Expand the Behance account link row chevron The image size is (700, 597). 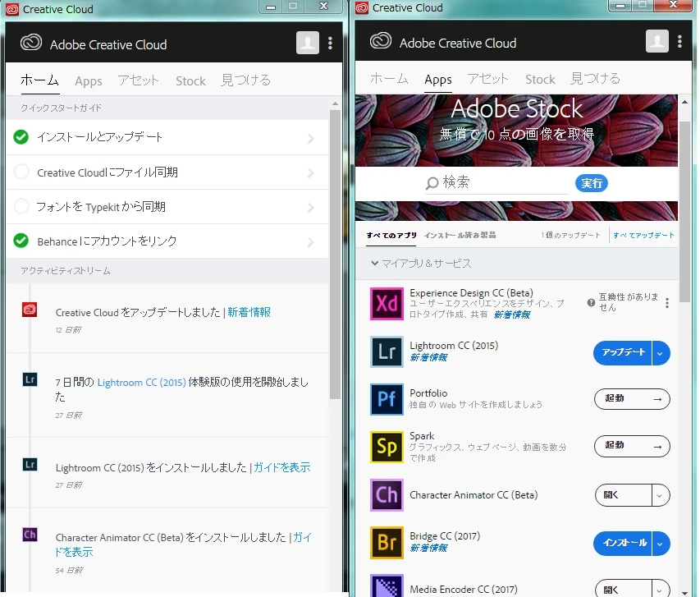(311, 242)
